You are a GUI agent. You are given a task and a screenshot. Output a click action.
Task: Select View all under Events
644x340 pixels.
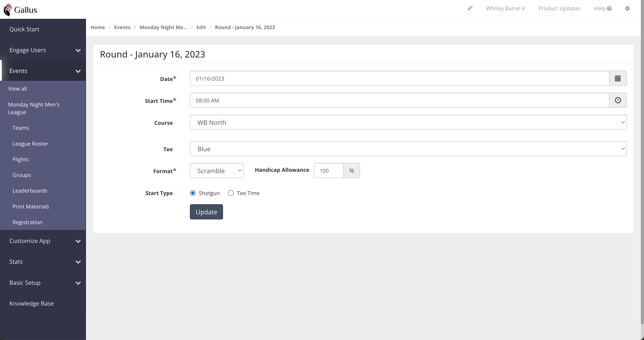click(17, 89)
